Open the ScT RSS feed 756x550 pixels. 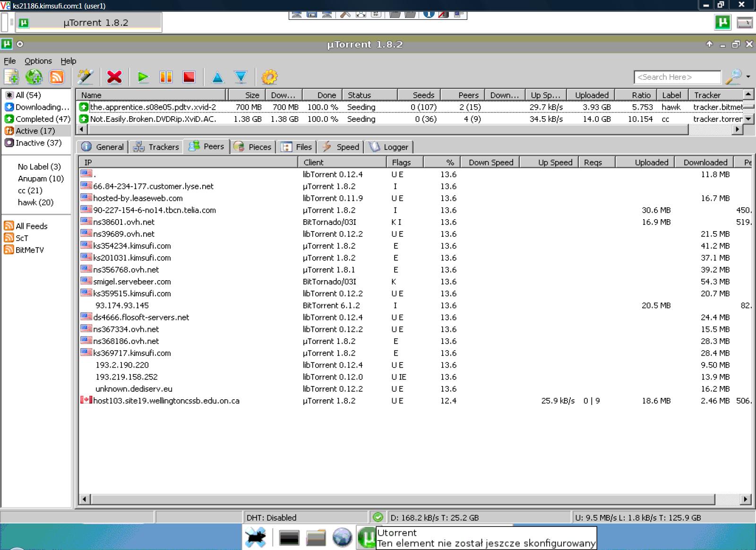[x=16, y=238]
